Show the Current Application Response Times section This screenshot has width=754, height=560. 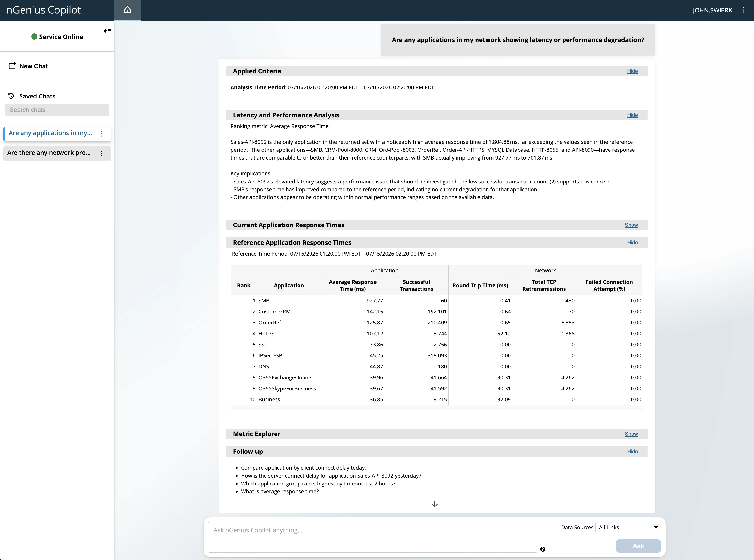coord(631,225)
